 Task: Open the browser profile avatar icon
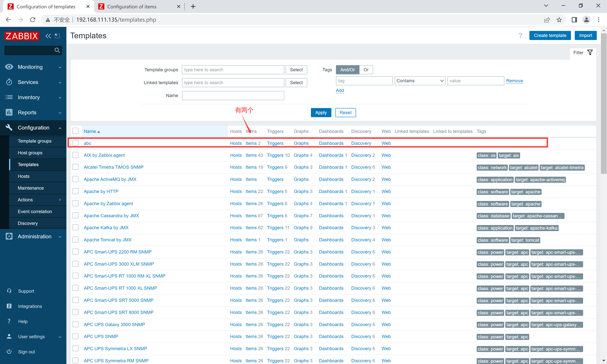point(586,20)
